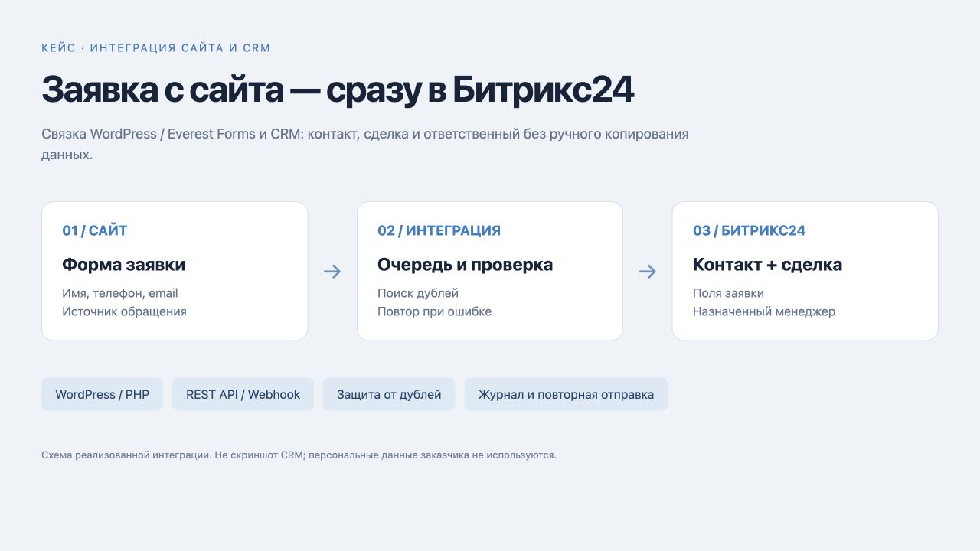Click the arrow between Сайт and Интеграция cards
980x551 pixels.
click(332, 272)
